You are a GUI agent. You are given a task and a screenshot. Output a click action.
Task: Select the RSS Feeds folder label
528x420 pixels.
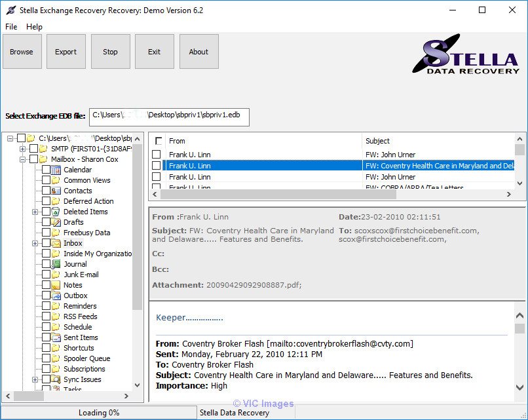[x=81, y=316]
